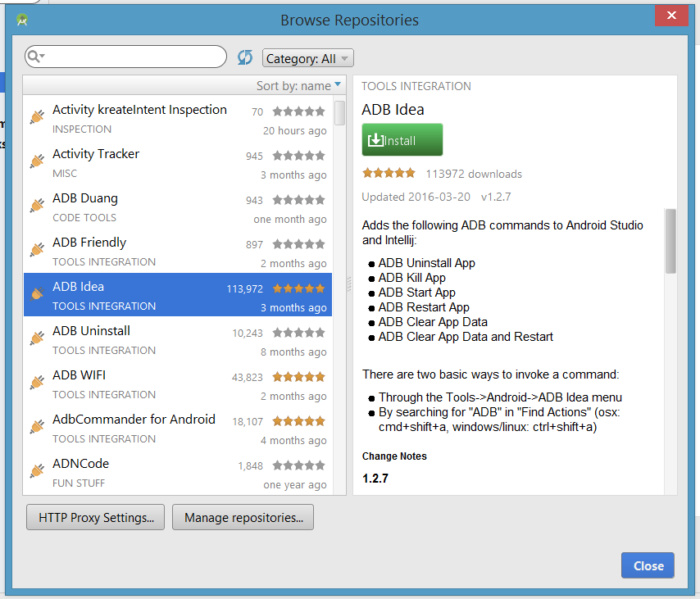Select AdbCommander for Android plugin
The width and height of the screenshot is (700, 599).
tap(178, 428)
